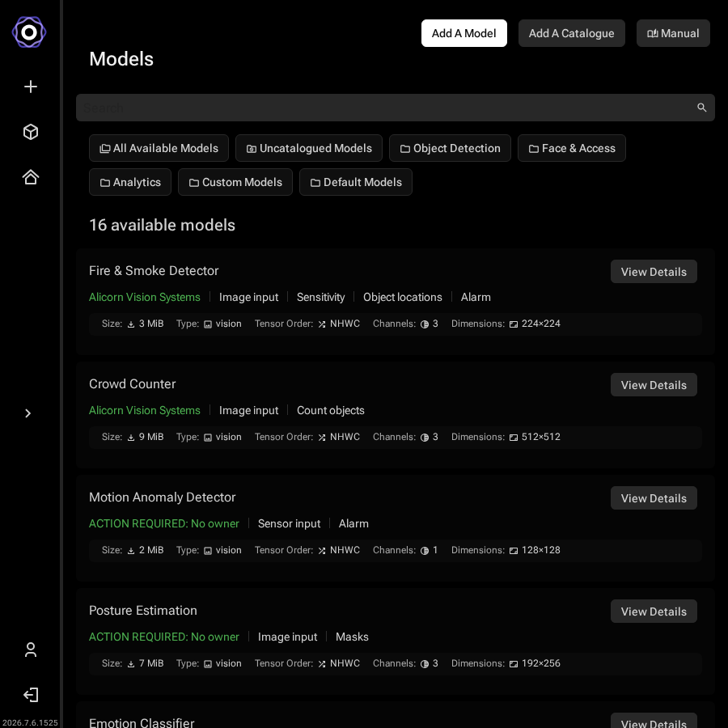Click the dimensions icon for Posture Estimation

click(514, 664)
